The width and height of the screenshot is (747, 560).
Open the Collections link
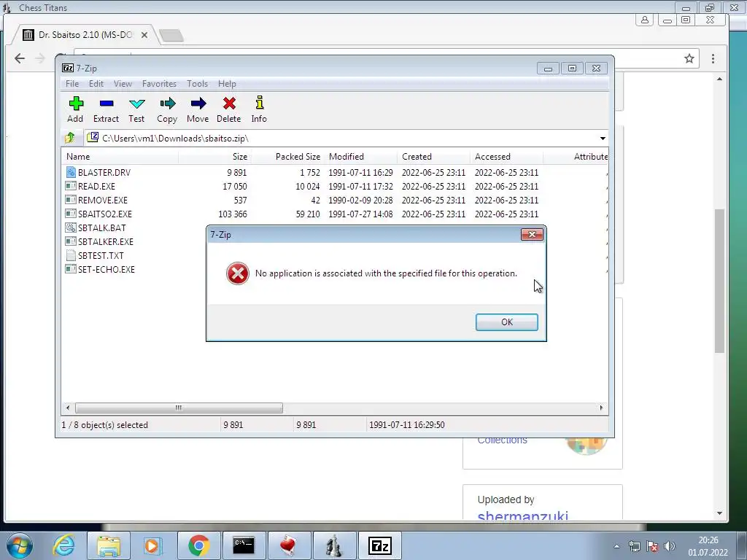(x=502, y=440)
